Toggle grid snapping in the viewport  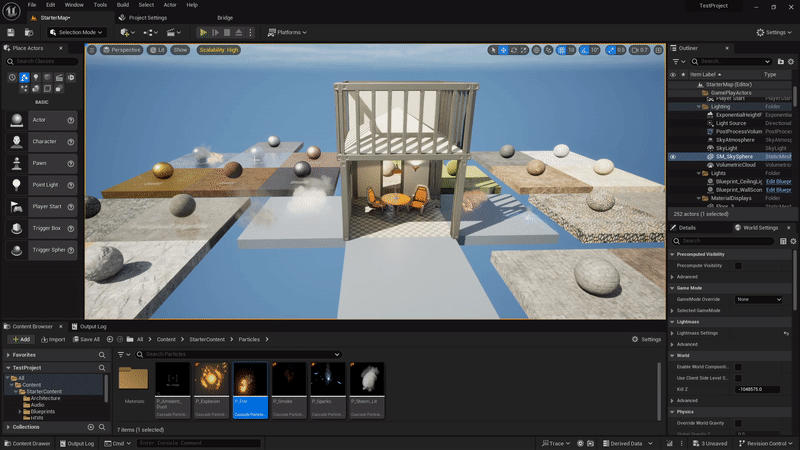click(x=561, y=50)
